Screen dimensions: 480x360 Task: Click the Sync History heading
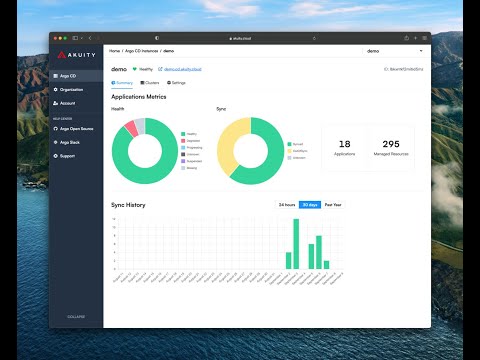coord(128,205)
